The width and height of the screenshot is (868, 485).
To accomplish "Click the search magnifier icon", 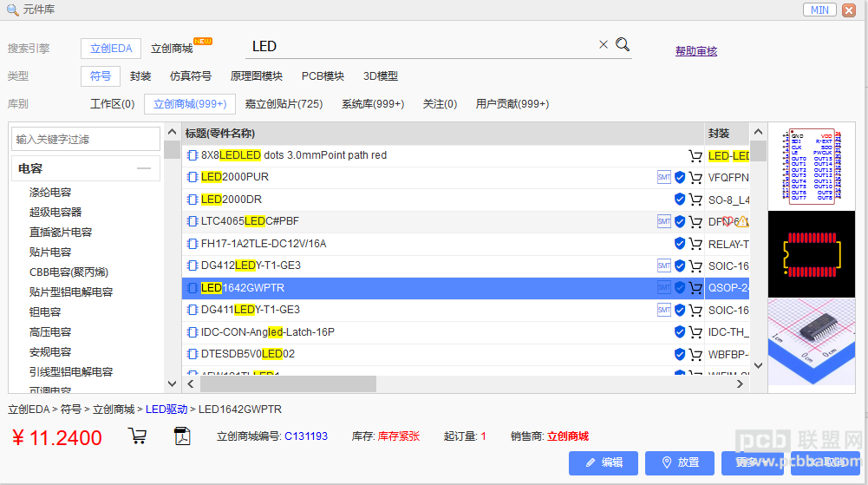I will point(623,45).
